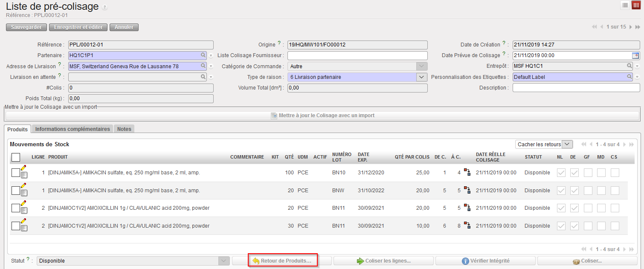Click into the Description input field

[576, 88]
